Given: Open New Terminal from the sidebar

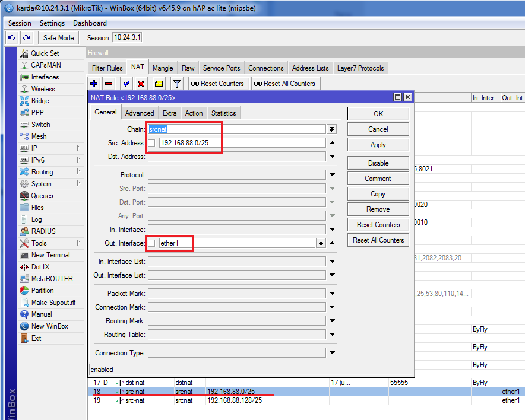Looking at the screenshot, I should (50, 255).
